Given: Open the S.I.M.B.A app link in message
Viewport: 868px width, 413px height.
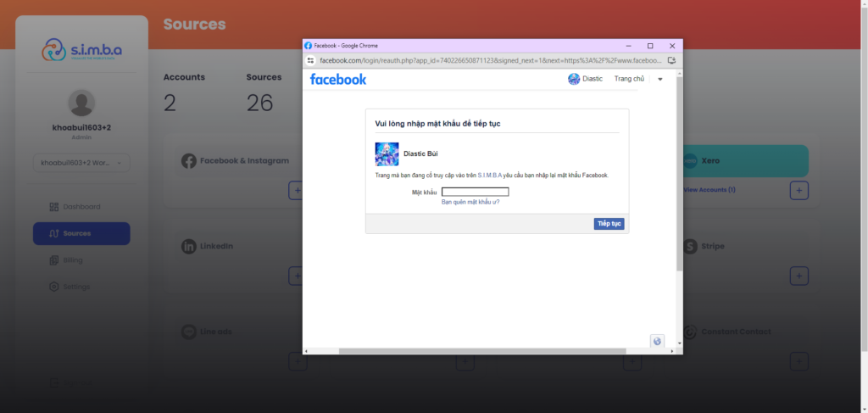Looking at the screenshot, I should [x=489, y=175].
